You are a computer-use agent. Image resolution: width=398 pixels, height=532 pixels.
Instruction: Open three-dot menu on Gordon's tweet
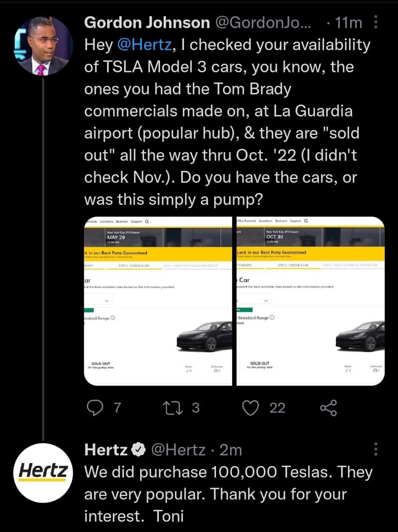point(376,22)
